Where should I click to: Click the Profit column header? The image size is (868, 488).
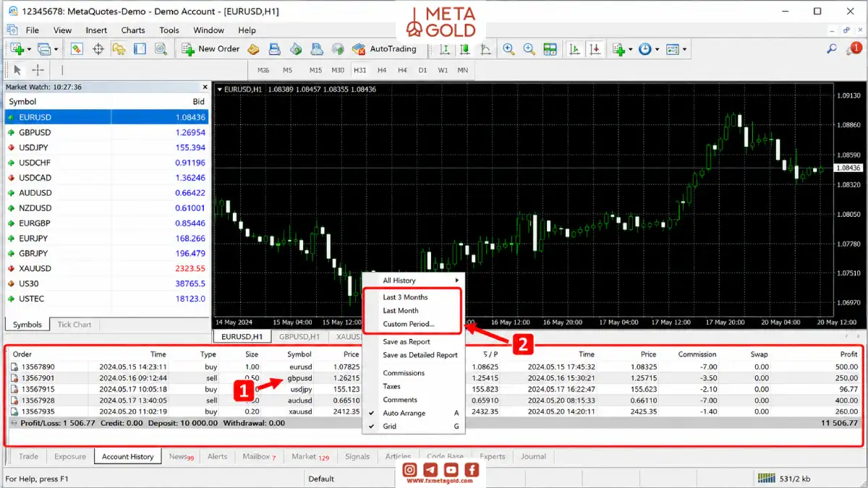[x=848, y=354]
